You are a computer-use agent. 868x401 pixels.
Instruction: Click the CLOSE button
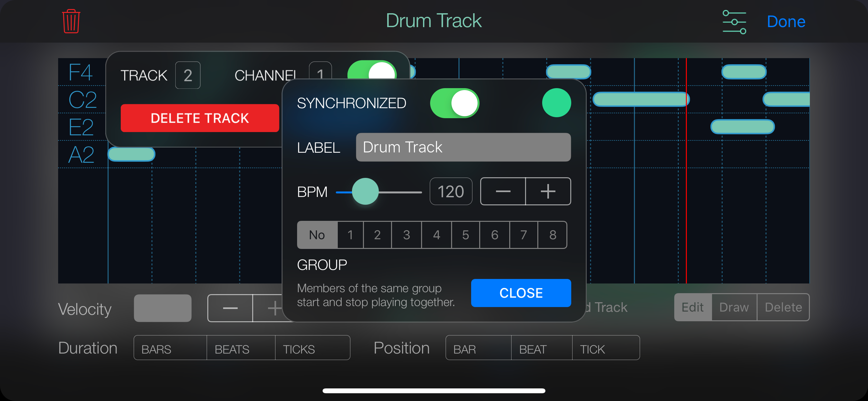point(521,293)
